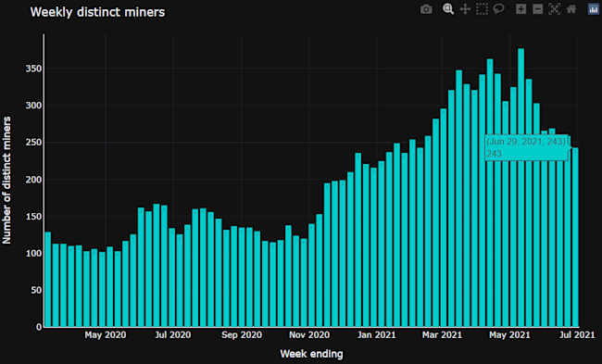The image size is (602, 364).
Task: Click the '100' y-axis tick label
Action: (x=33, y=254)
